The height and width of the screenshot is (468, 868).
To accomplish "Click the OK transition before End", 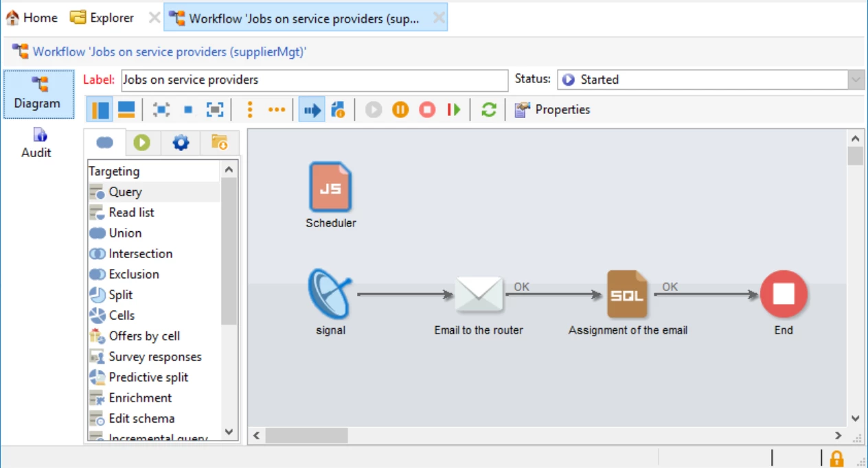I will click(x=670, y=287).
